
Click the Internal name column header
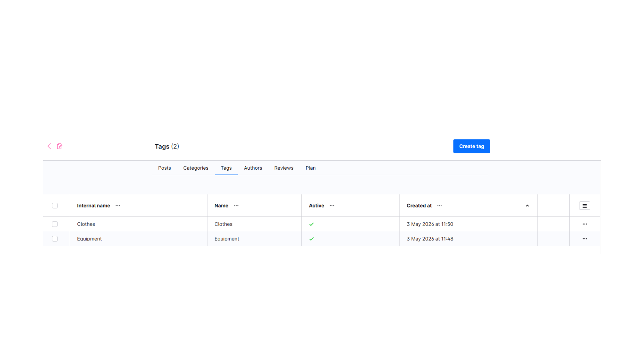[94, 205]
